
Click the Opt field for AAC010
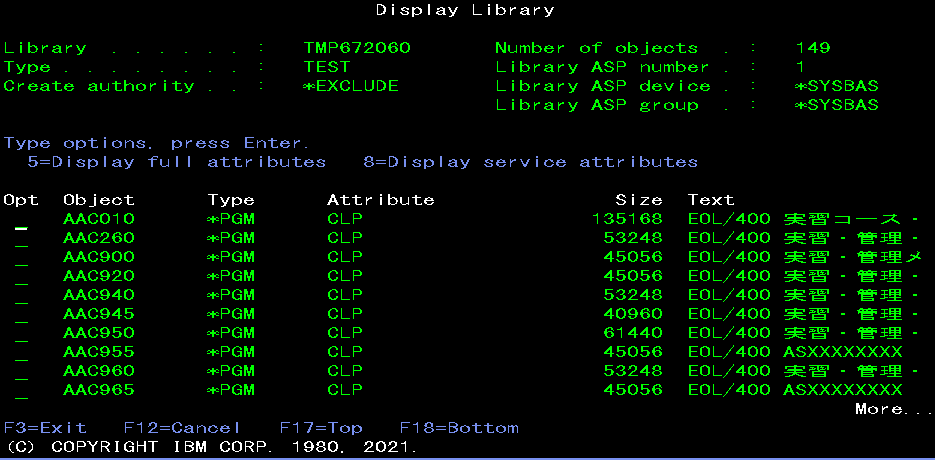click(x=21, y=220)
